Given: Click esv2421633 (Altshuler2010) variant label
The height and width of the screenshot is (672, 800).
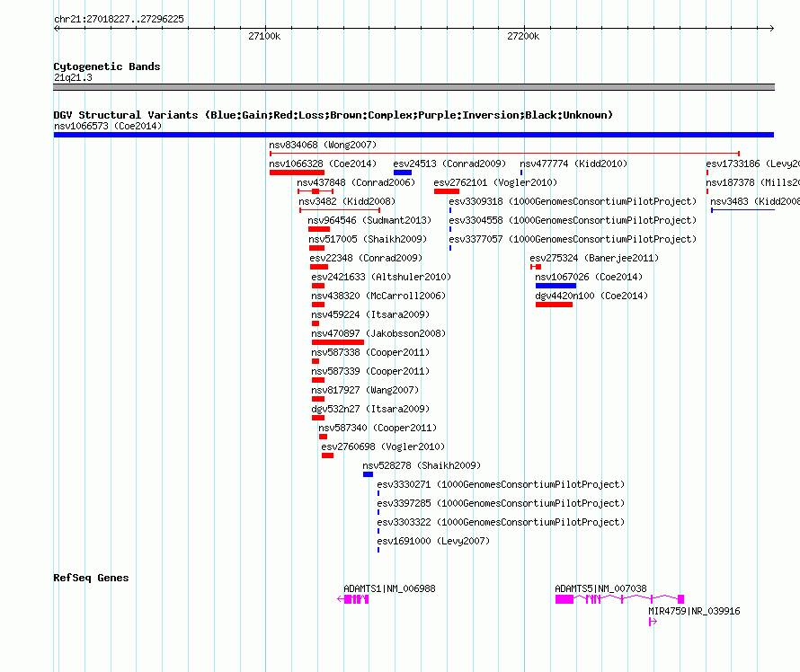Looking at the screenshot, I should tap(381, 277).
